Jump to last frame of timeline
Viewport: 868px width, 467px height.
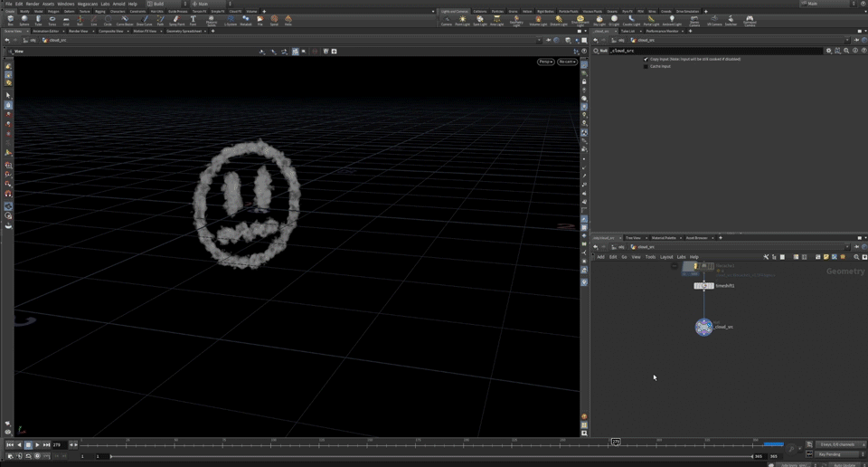(x=46, y=445)
